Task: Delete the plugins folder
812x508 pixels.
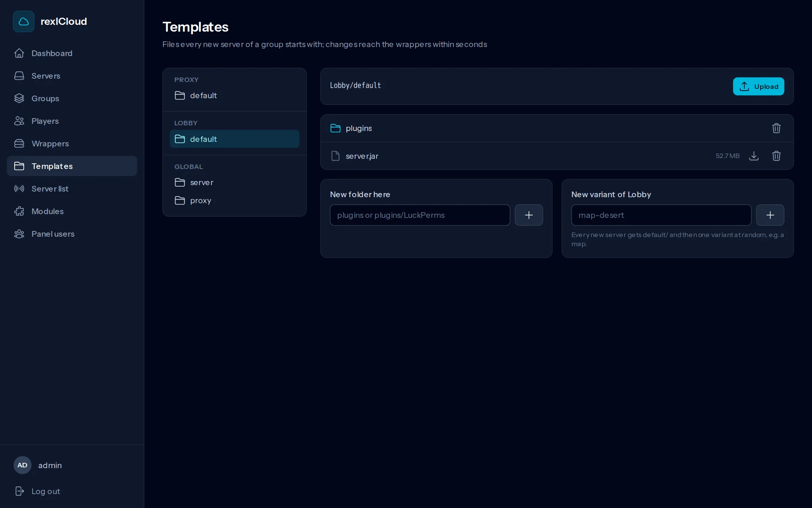Action: [776, 128]
